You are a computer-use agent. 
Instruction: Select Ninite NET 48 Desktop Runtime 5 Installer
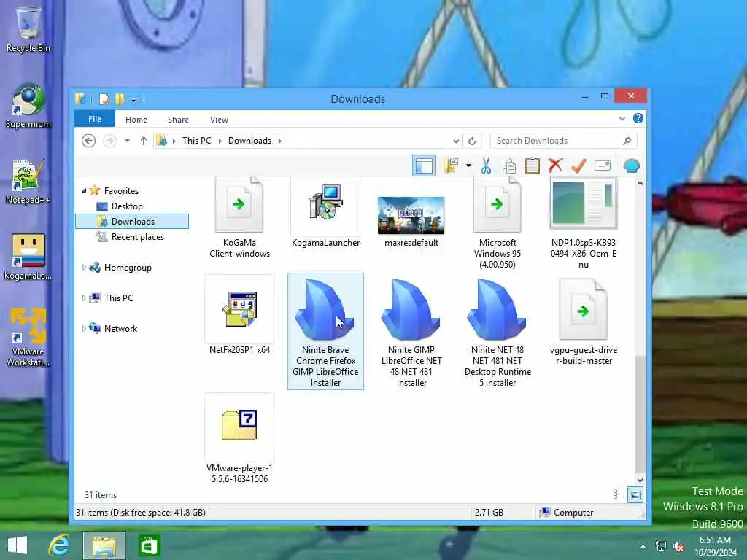click(498, 332)
